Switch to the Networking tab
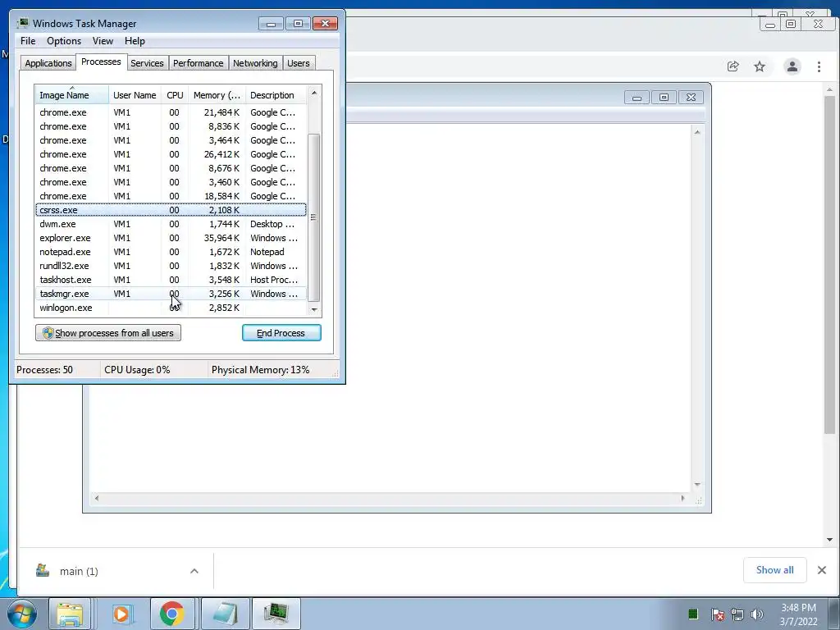Screen dimensions: 840x630 (x=255, y=63)
